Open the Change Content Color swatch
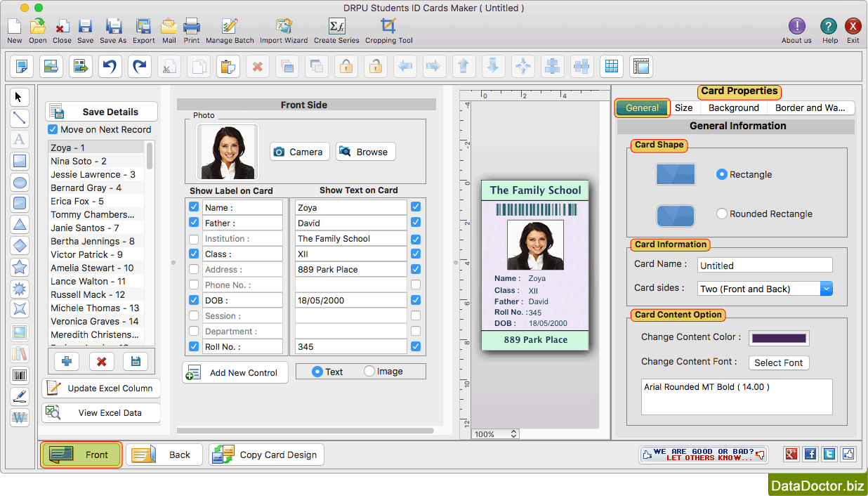 (x=779, y=338)
